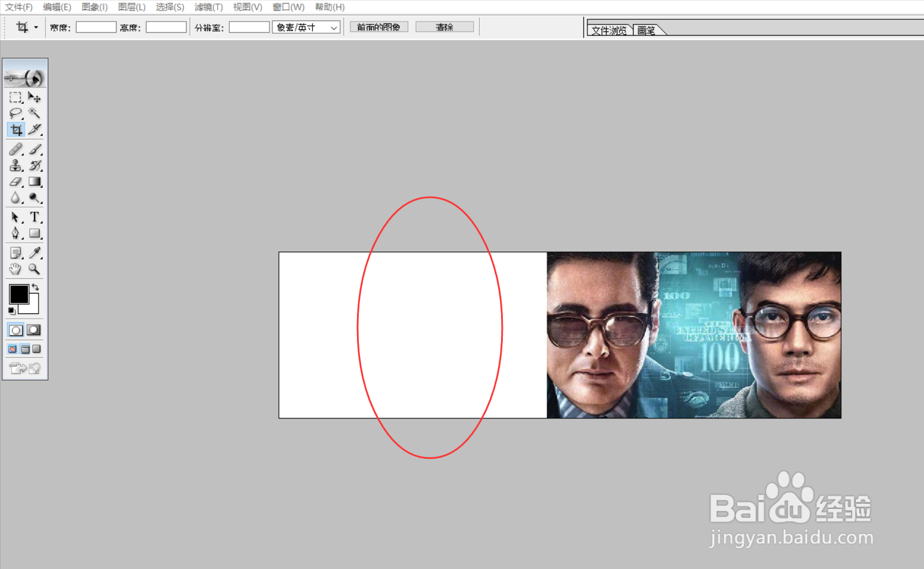Select the Hand tool
The width and height of the screenshot is (924, 569).
(x=16, y=269)
